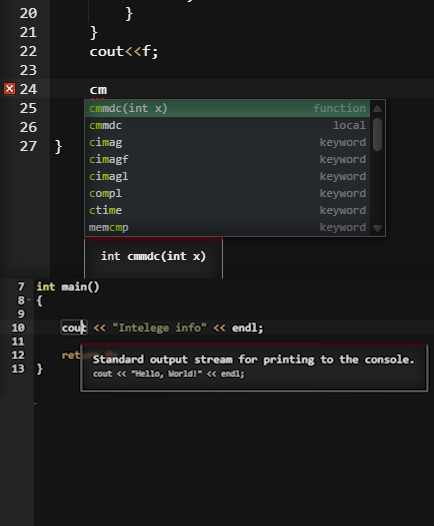Select the ctime keyword suggestion
The image size is (434, 526).
pos(227,210)
